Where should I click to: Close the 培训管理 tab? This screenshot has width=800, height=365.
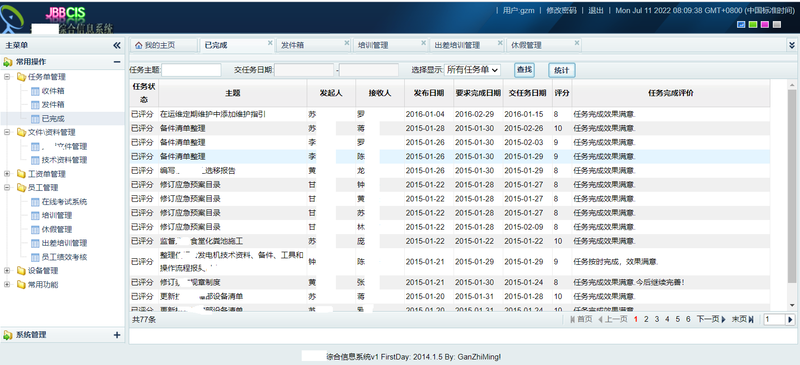(x=423, y=43)
